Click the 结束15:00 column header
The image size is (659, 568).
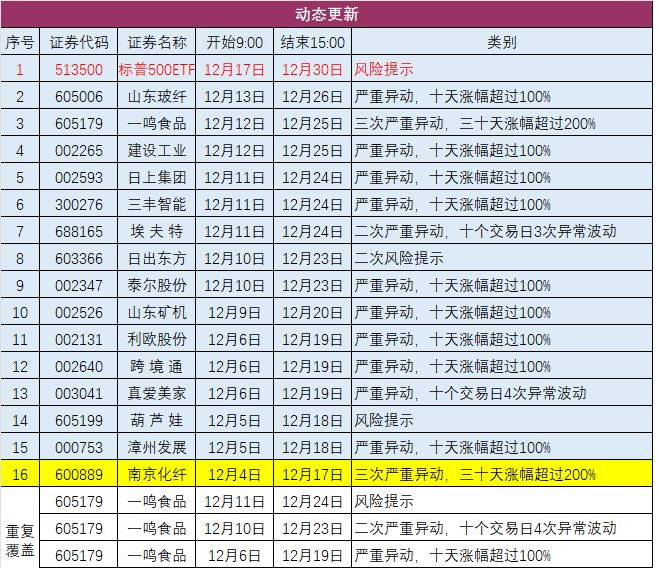point(312,42)
